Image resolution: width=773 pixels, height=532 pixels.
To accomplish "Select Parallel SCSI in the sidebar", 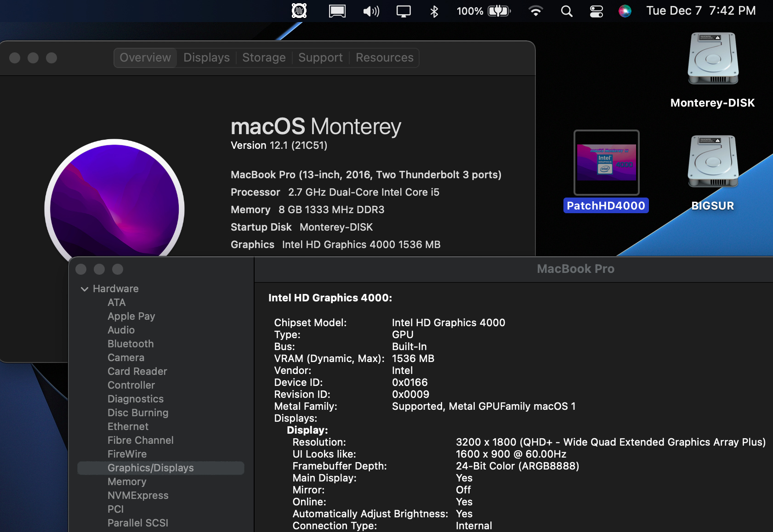I will click(138, 523).
